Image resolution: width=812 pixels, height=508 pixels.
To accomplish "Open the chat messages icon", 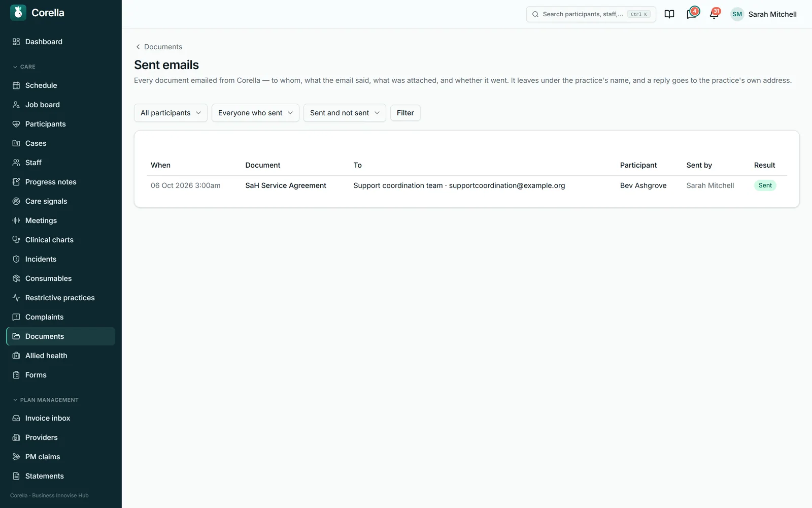I will [x=691, y=14].
